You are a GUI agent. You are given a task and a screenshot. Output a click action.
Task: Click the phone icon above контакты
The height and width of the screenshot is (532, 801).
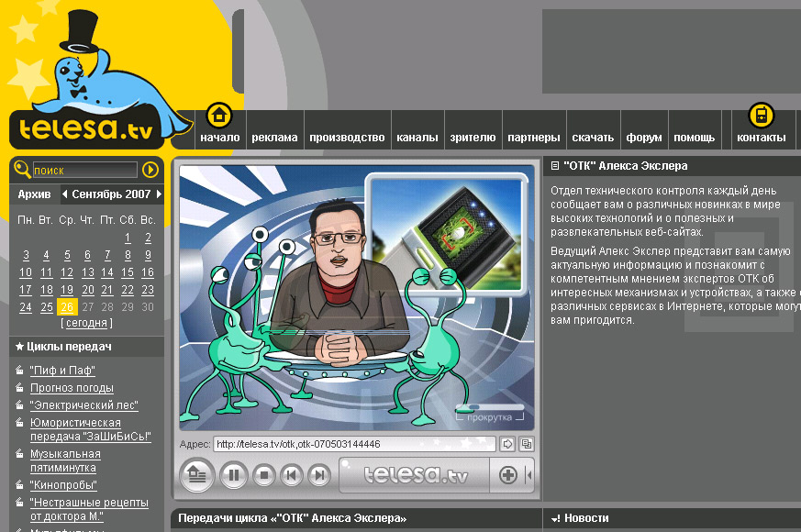click(762, 116)
